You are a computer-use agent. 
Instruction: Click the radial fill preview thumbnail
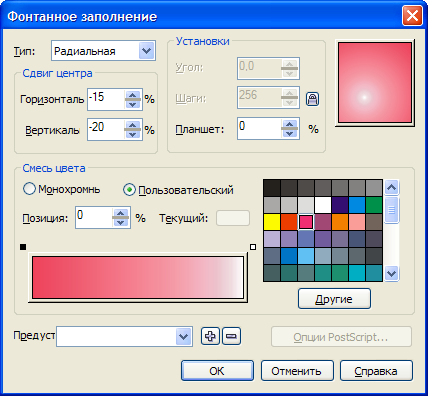click(375, 82)
